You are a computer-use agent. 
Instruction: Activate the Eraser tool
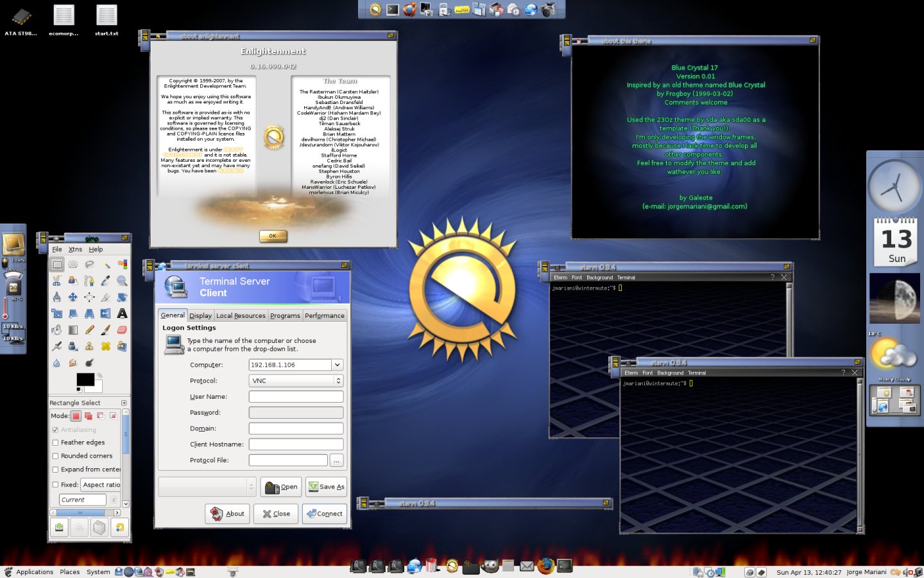point(122,329)
